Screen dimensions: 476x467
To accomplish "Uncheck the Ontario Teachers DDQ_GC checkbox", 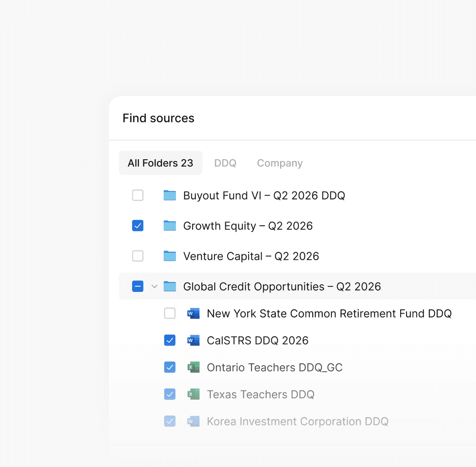I will pos(170,367).
